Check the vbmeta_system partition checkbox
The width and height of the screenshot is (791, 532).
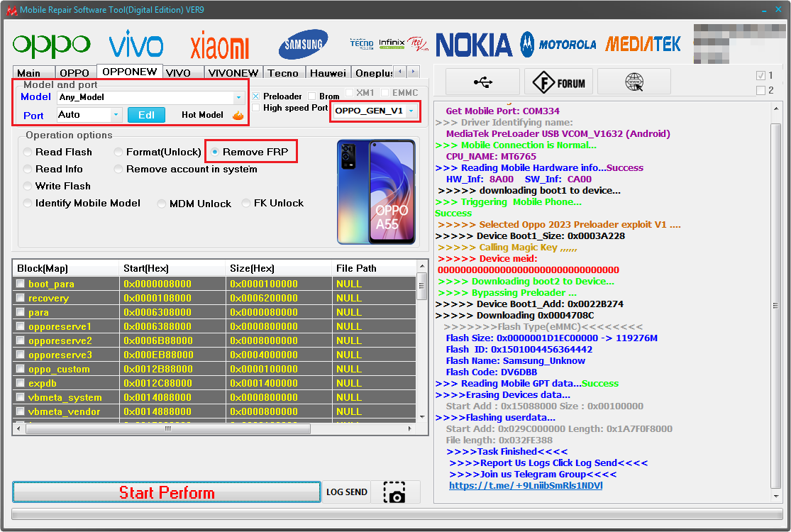click(x=20, y=397)
